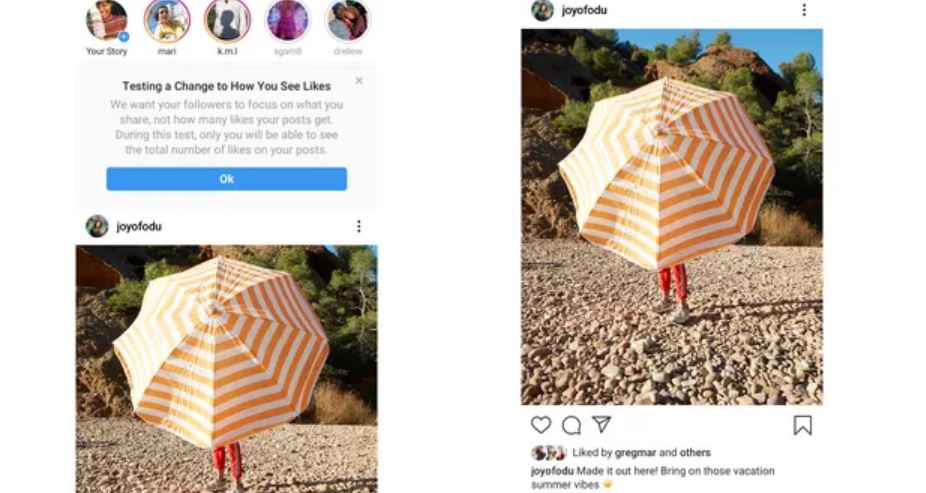Confirm the notice with the Ok button
The image size is (926, 493).
(x=227, y=179)
